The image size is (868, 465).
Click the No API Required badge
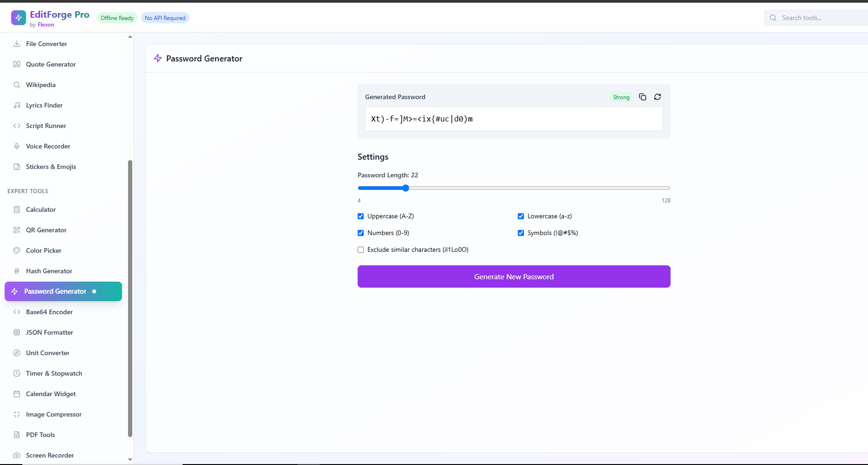165,18
